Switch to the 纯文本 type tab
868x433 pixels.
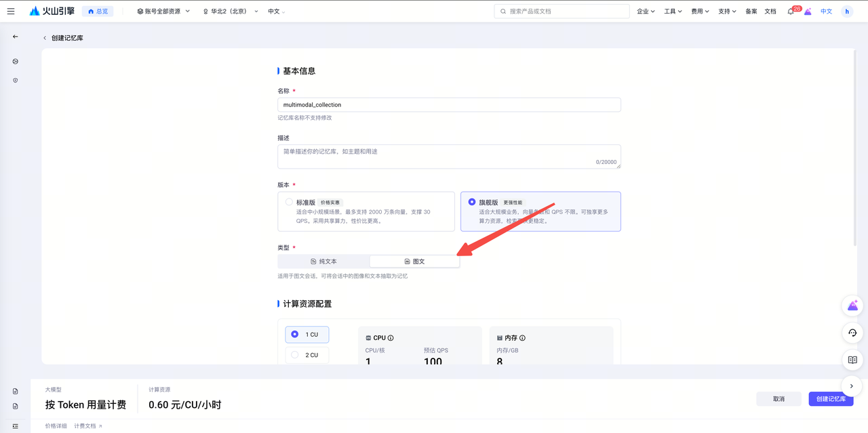click(x=323, y=261)
